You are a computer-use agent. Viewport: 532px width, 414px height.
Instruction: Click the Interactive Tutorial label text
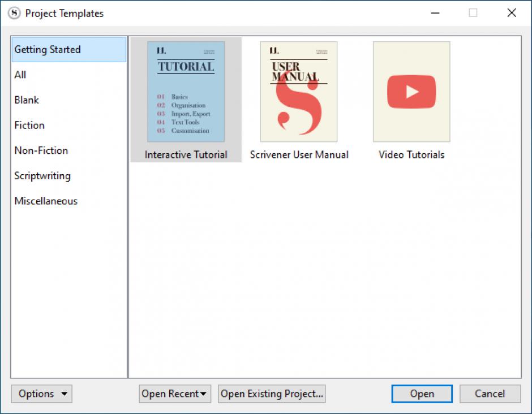[186, 155]
